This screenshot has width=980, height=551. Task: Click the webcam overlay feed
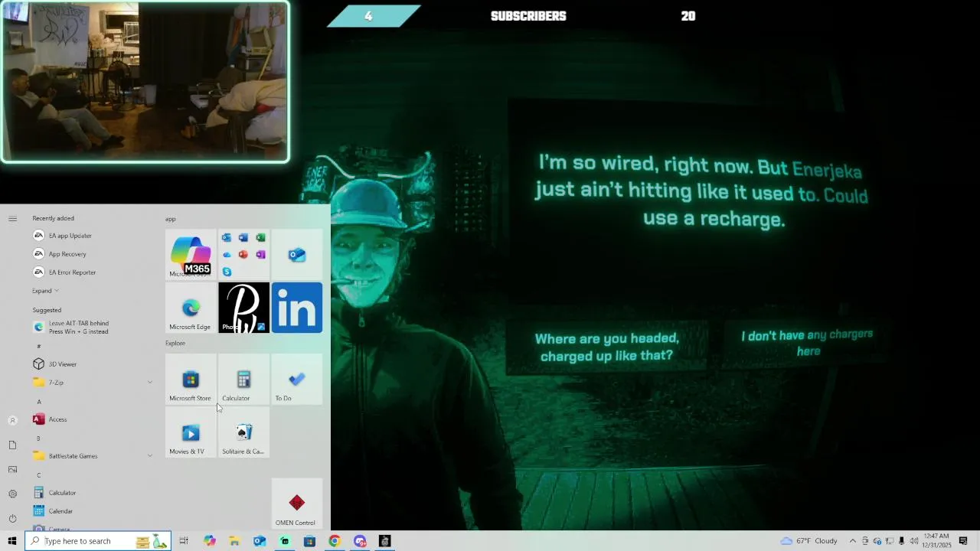point(145,82)
